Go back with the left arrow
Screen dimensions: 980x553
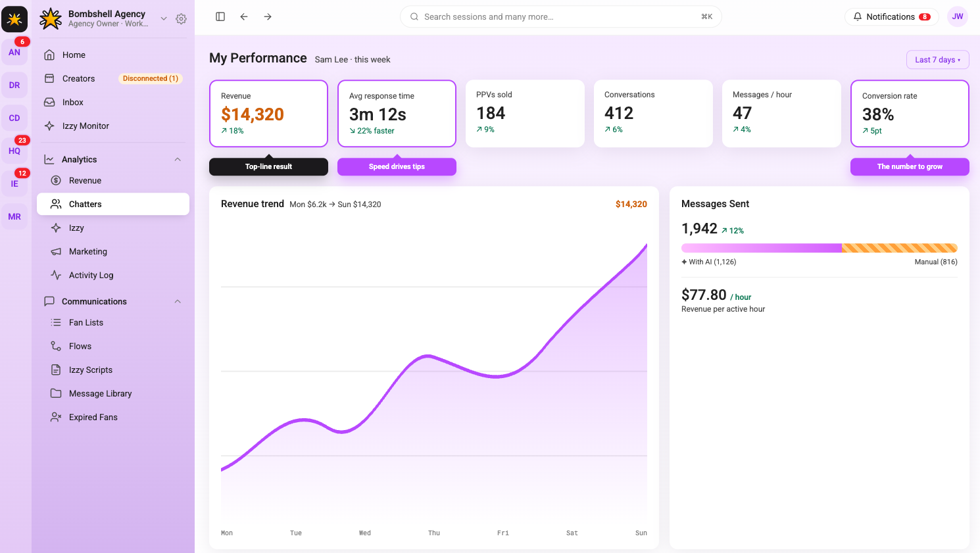pos(244,16)
